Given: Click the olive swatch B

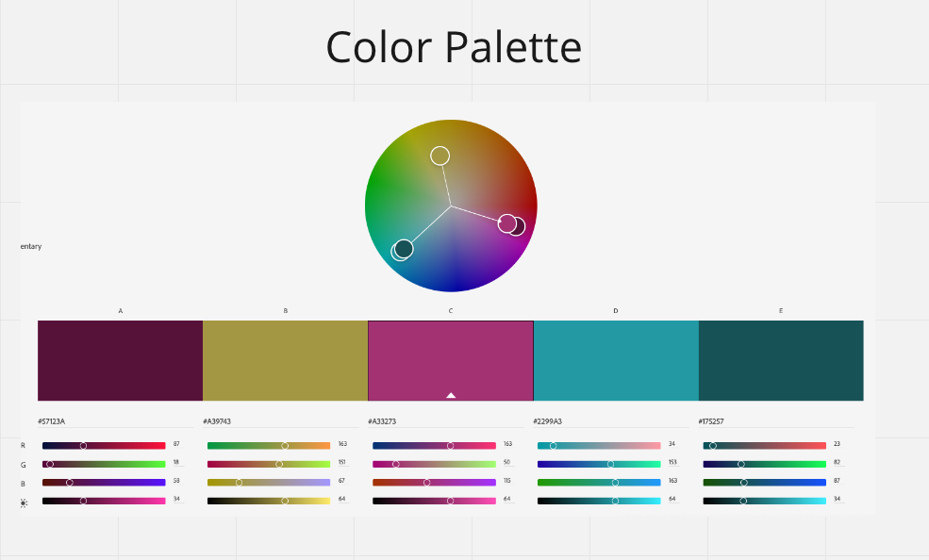Looking at the screenshot, I should tap(285, 360).
